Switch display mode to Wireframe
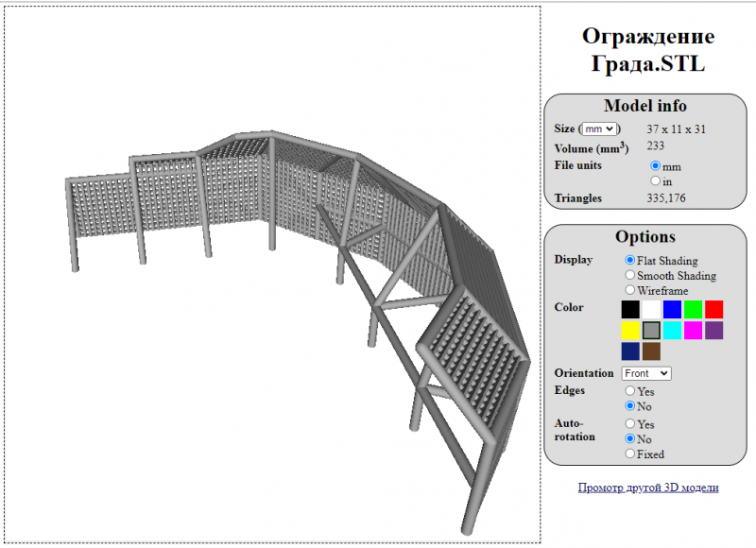 [630, 291]
